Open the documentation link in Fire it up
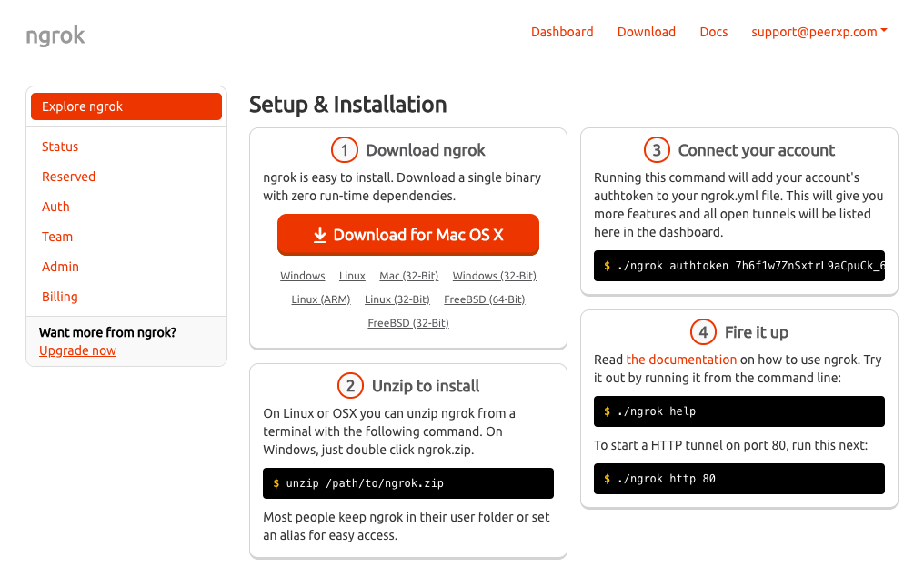Viewport: 924px width, 588px height. (681, 360)
